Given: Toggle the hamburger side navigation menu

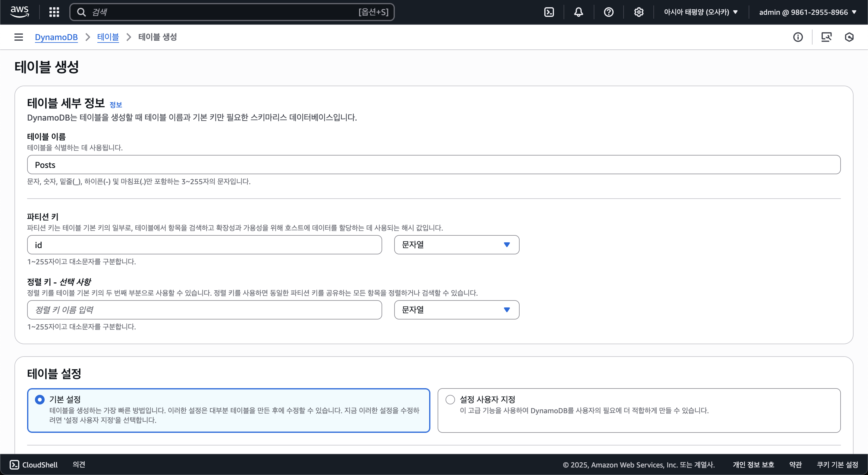Looking at the screenshot, I should pyautogui.click(x=19, y=37).
